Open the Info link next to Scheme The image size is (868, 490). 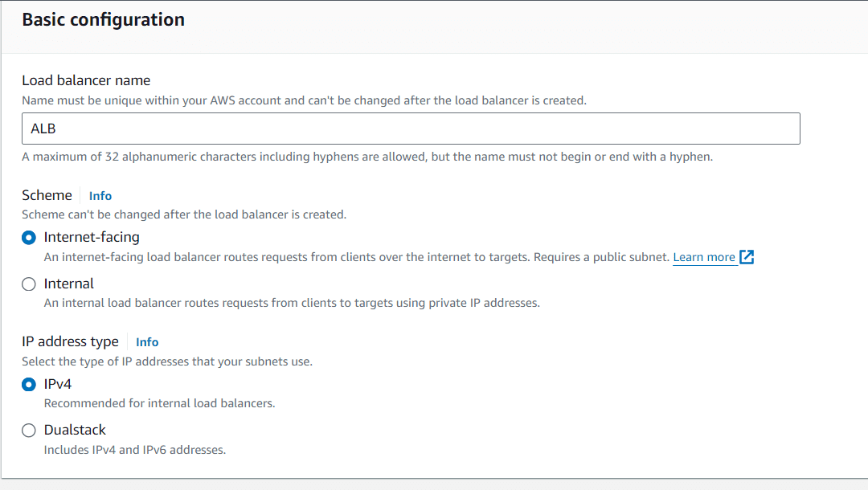(x=100, y=196)
